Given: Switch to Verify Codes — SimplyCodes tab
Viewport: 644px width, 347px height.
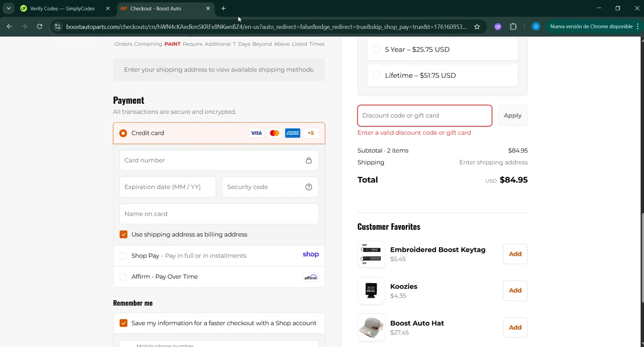Looking at the screenshot, I should point(62,9).
